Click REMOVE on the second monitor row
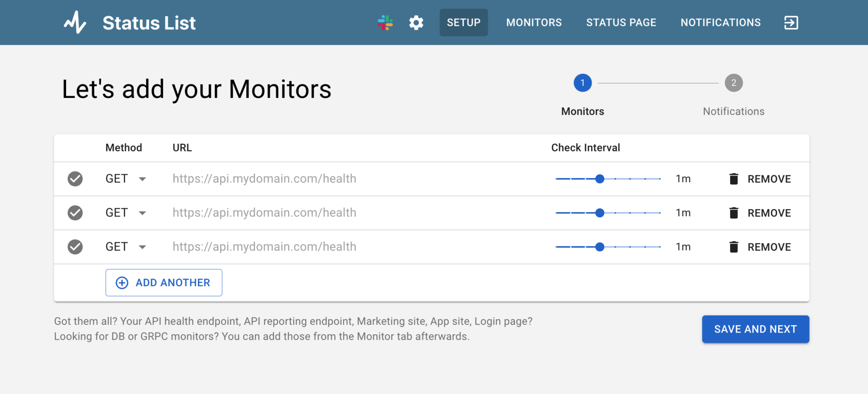 769,212
